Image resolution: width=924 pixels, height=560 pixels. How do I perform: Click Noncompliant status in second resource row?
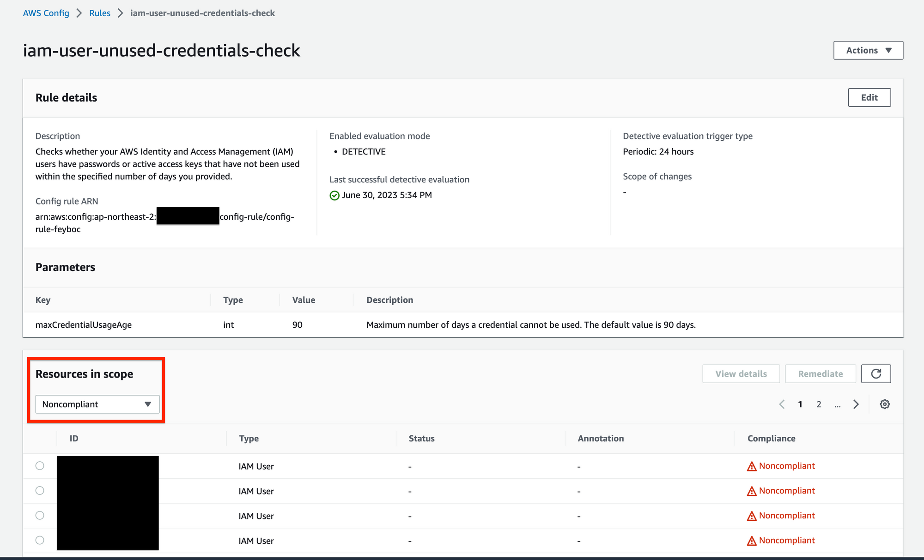pyautogui.click(x=787, y=491)
